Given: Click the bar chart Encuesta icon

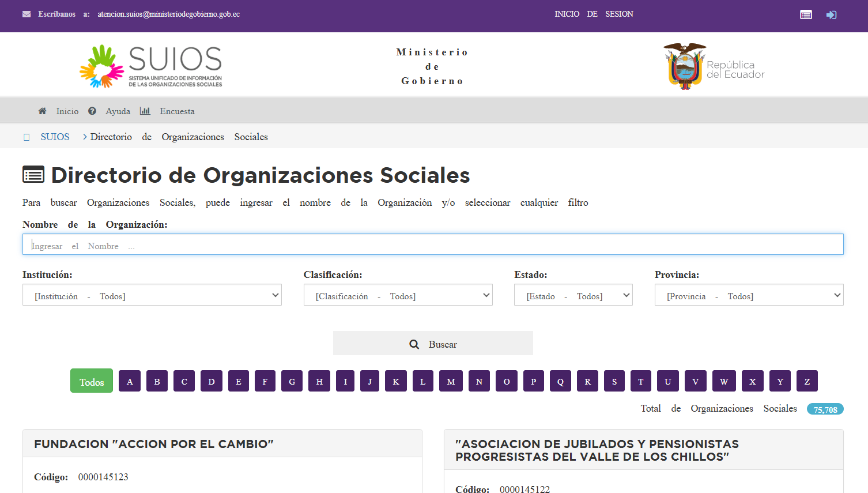Looking at the screenshot, I should tap(145, 111).
